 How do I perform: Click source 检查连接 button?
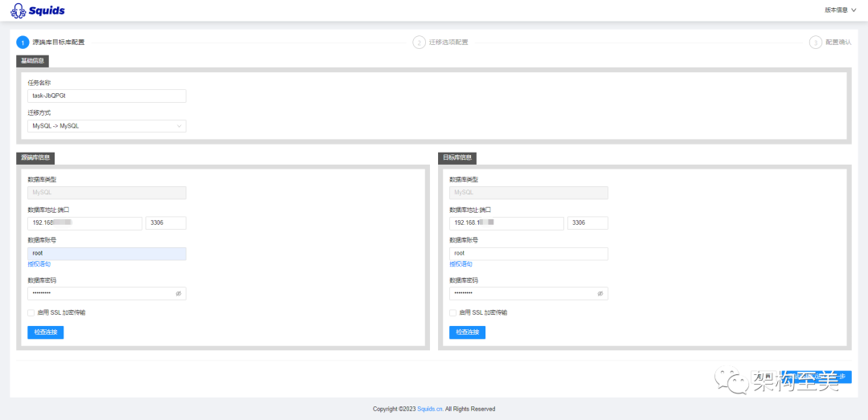pyautogui.click(x=45, y=332)
